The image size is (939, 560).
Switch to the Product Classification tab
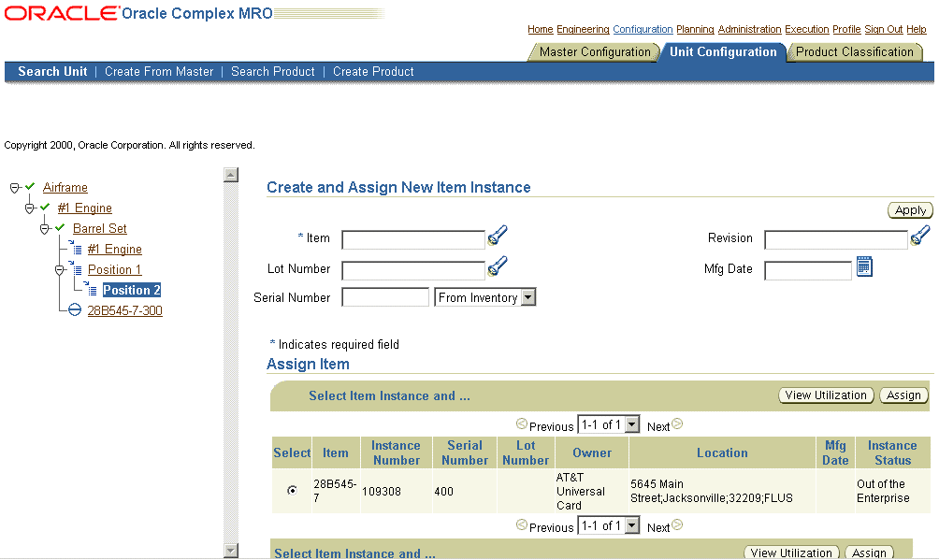[855, 52]
